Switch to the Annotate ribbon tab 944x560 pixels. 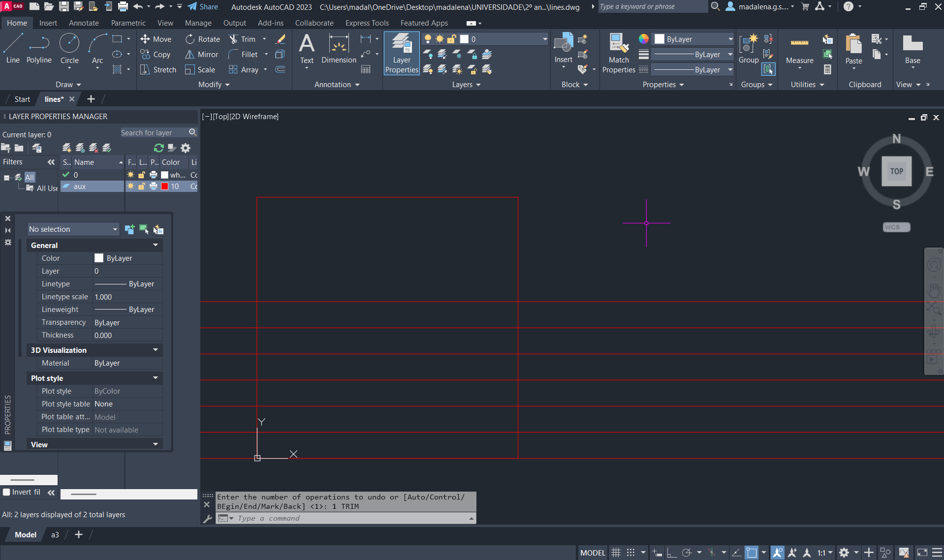coord(84,23)
